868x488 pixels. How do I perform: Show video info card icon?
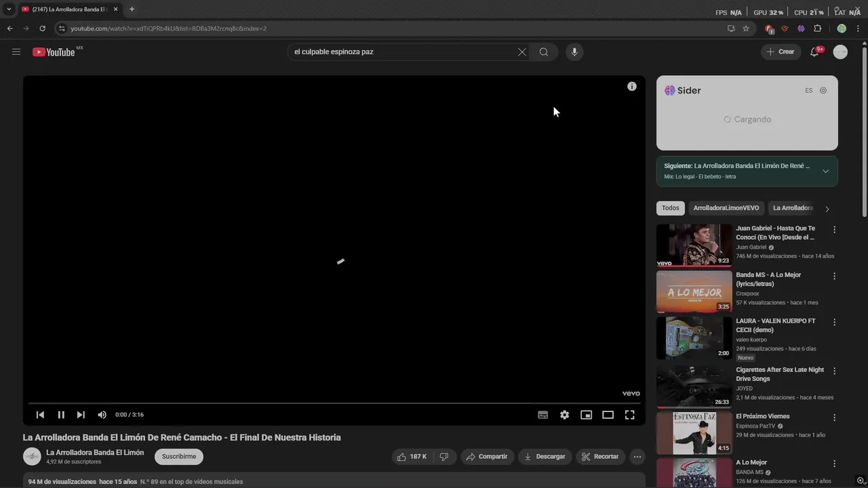pos(632,86)
